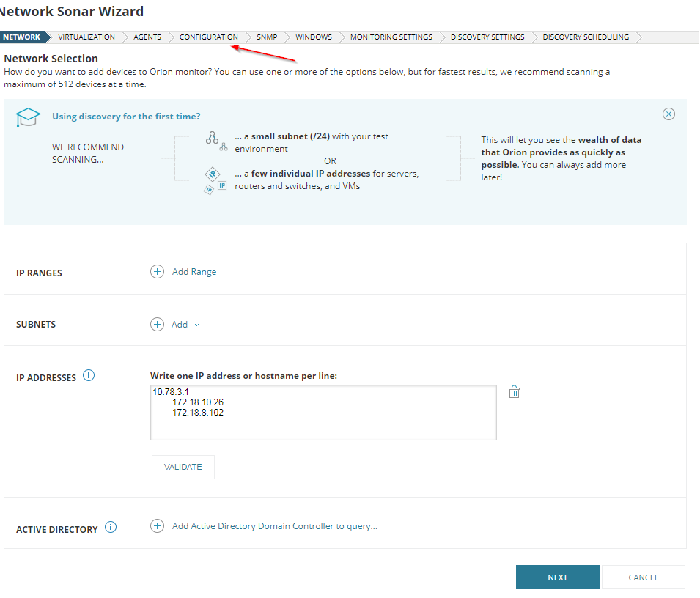Switch to the Configuration step

click(208, 37)
